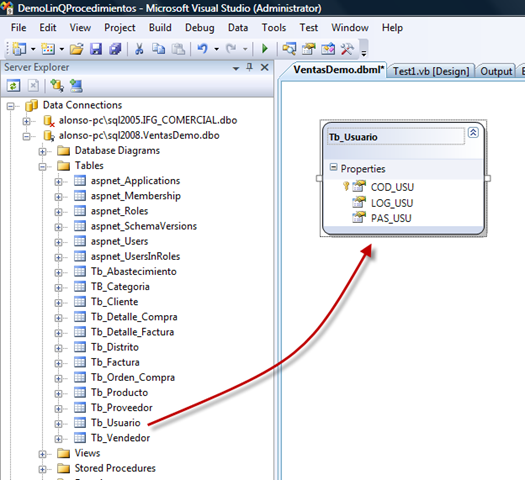The image size is (525, 480).
Task: Click the Stop Refresh icon in Server Explorer
Action: 33,86
